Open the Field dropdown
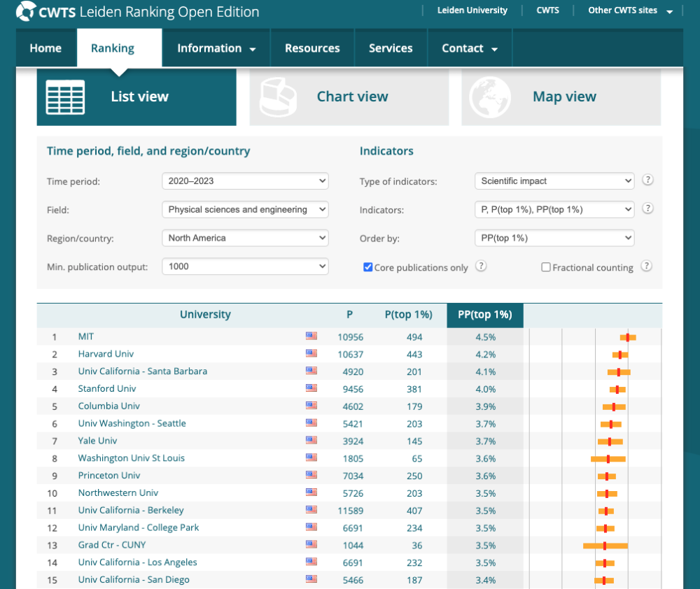The height and width of the screenshot is (589, 700). click(x=245, y=209)
